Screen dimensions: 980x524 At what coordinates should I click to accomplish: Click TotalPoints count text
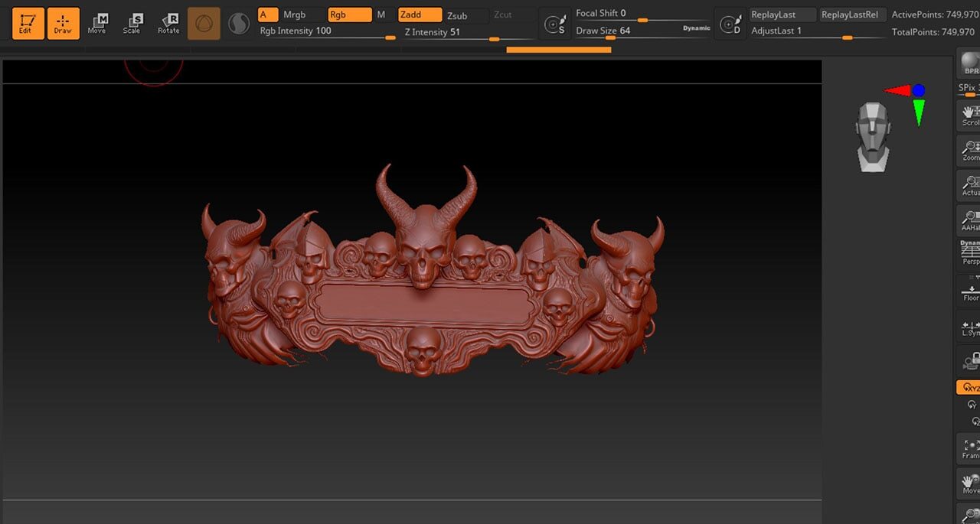coord(935,32)
